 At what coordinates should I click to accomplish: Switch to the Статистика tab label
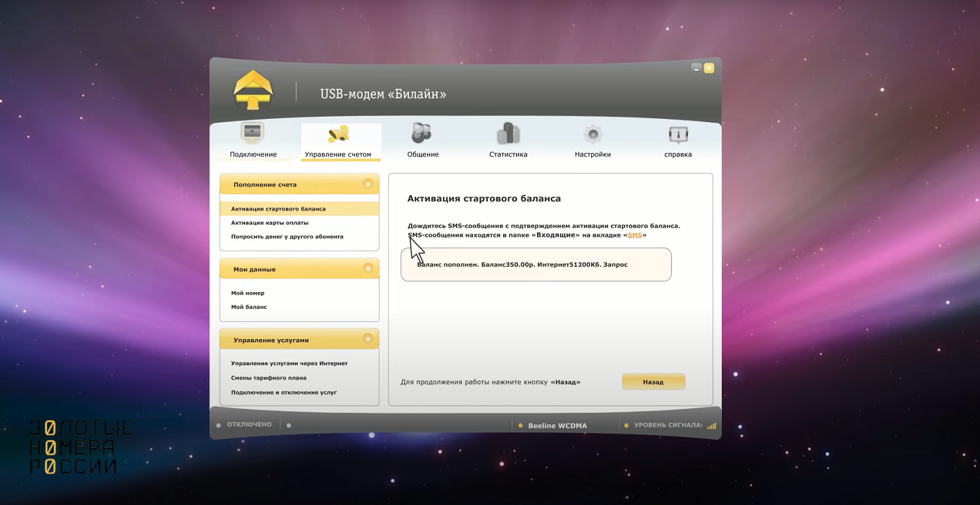[x=508, y=155]
